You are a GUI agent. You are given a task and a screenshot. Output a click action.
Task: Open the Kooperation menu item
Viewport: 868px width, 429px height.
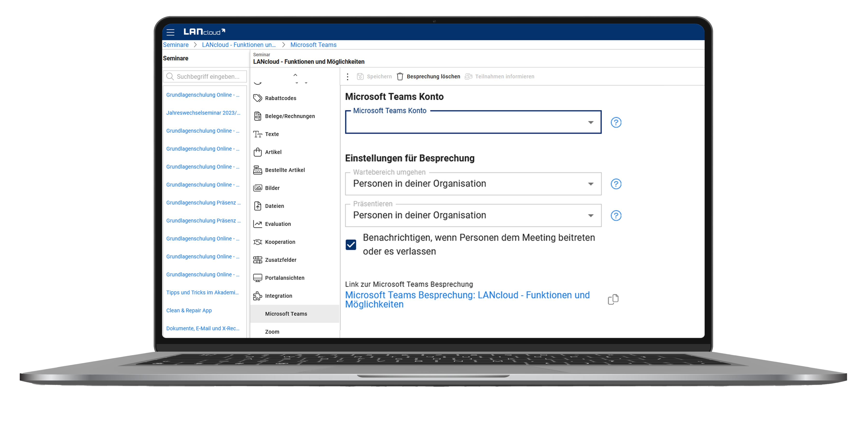tap(295, 242)
